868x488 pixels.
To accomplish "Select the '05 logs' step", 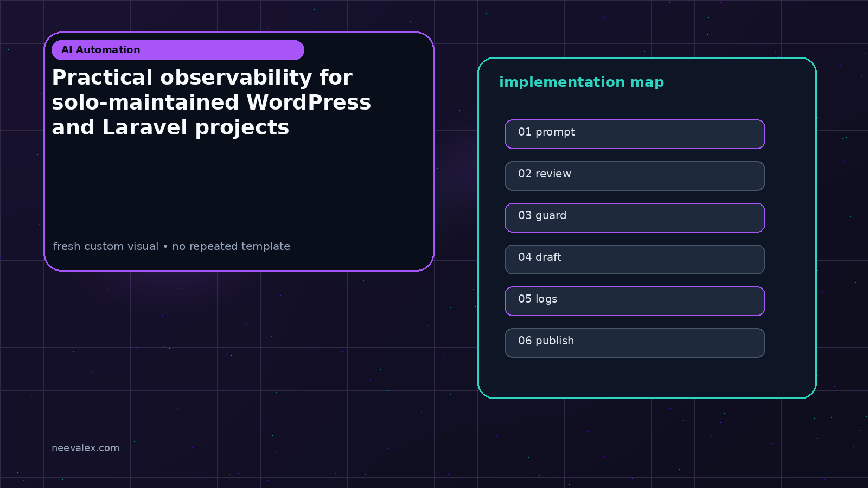I will [635, 301].
